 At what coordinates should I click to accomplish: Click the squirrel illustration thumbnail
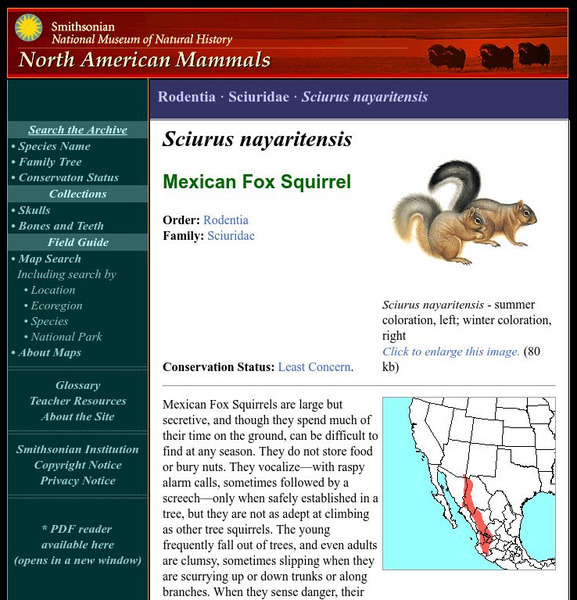465,212
